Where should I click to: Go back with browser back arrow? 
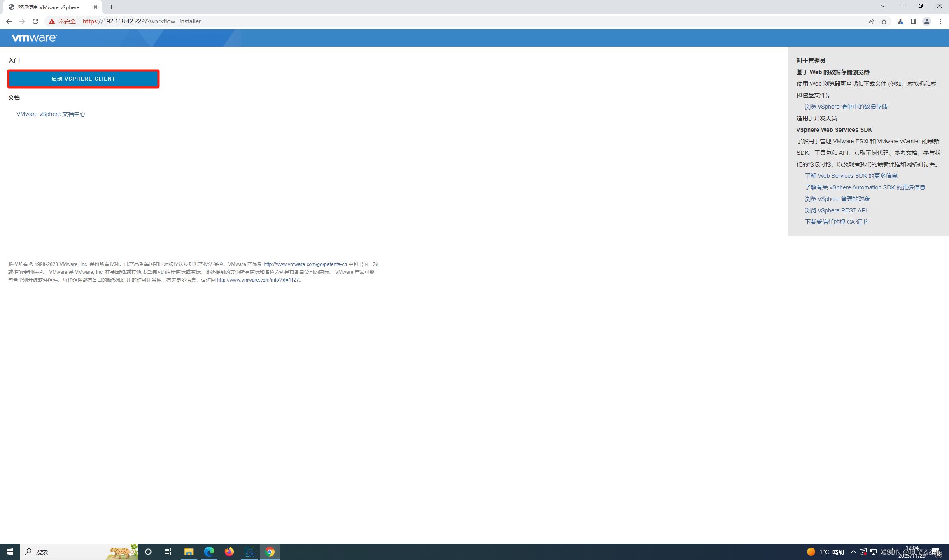9,21
